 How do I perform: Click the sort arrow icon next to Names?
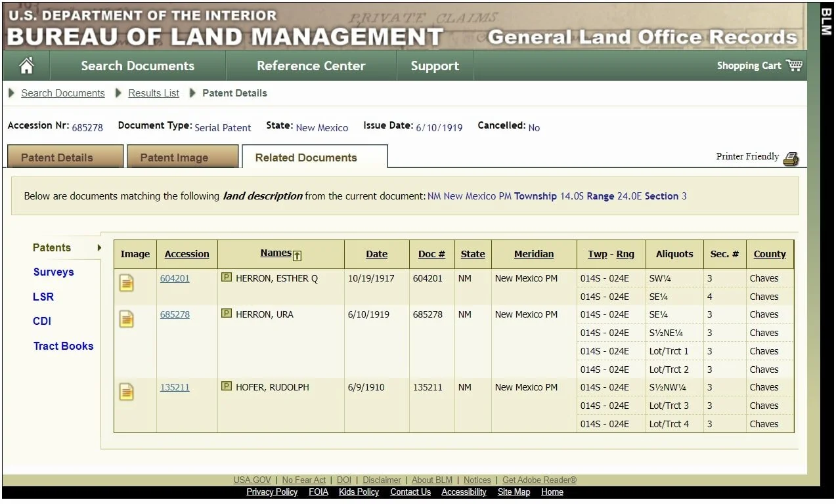[297, 255]
